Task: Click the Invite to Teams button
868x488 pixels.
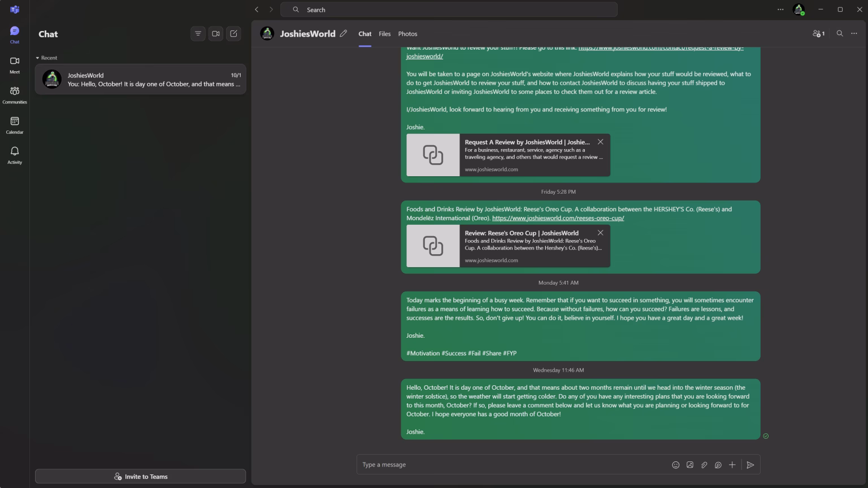Action: [x=140, y=476]
